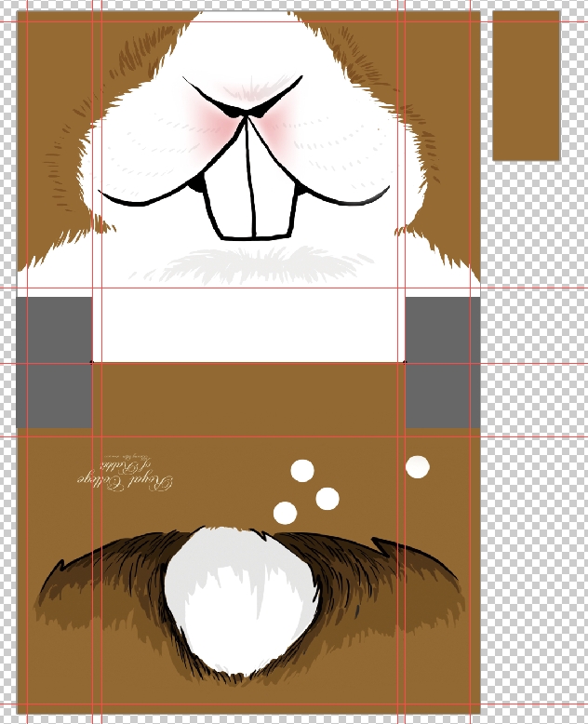The width and height of the screenshot is (588, 724).
Task: Click the rabbit's dark nose
Action: tap(246, 112)
